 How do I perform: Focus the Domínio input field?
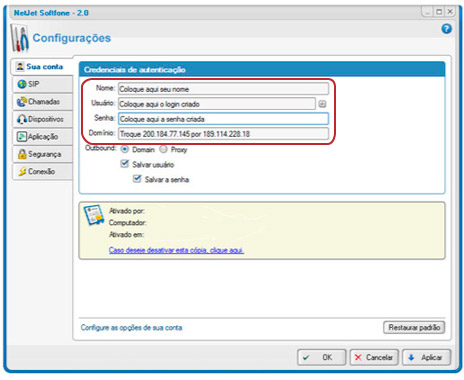[x=223, y=134]
